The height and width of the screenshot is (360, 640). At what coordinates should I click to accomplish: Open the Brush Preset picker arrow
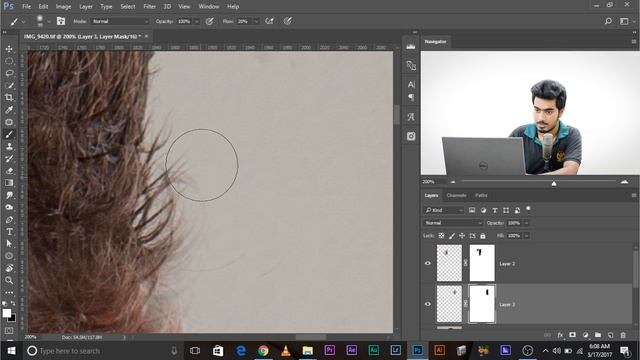(49, 21)
